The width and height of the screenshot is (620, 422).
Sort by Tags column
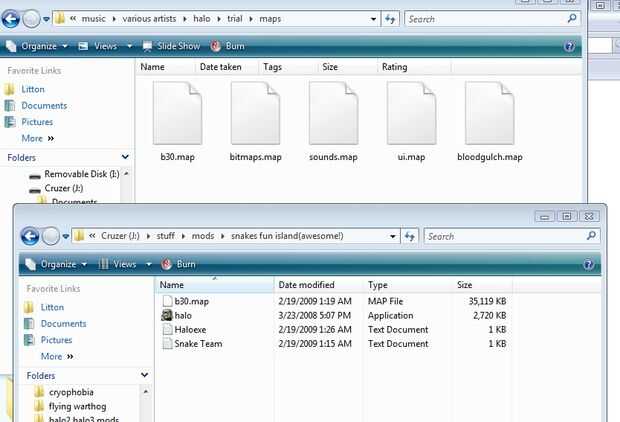(x=288, y=67)
